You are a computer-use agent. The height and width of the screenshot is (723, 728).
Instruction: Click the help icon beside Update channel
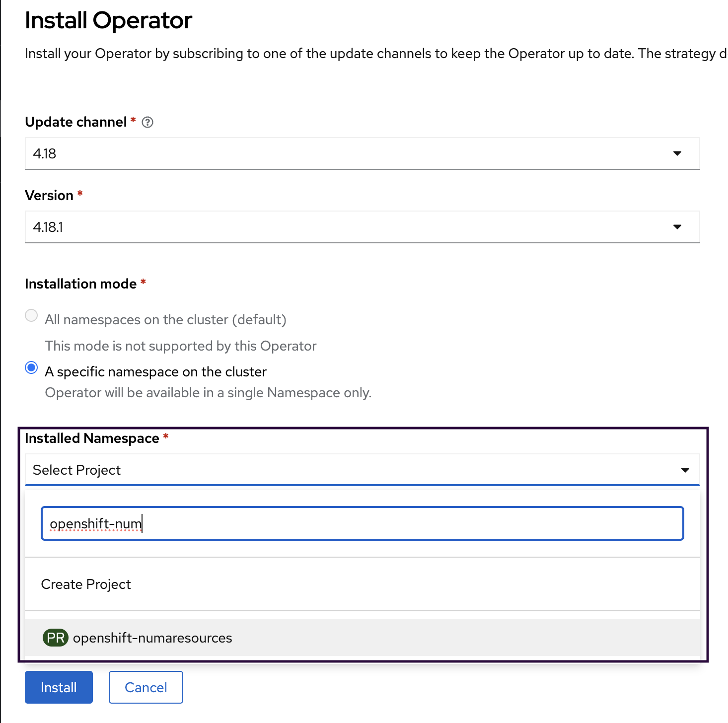pyautogui.click(x=147, y=122)
